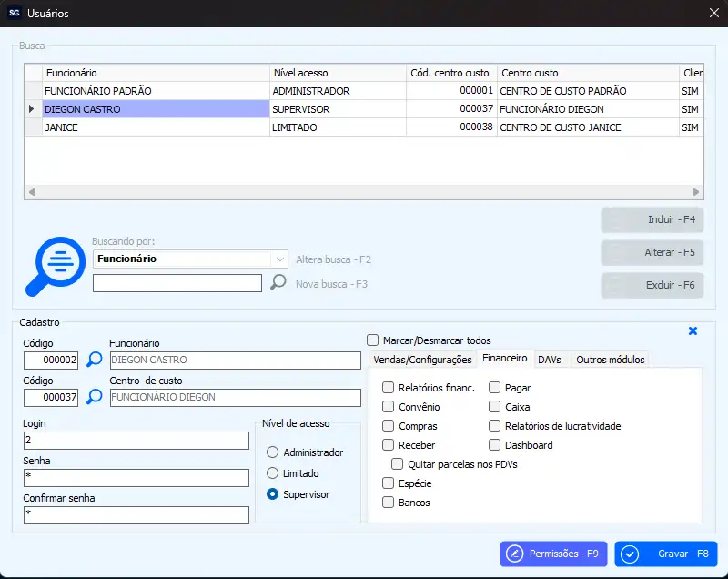Select the Administrador access level
Screen dimensions: 728x579
pos(272,452)
